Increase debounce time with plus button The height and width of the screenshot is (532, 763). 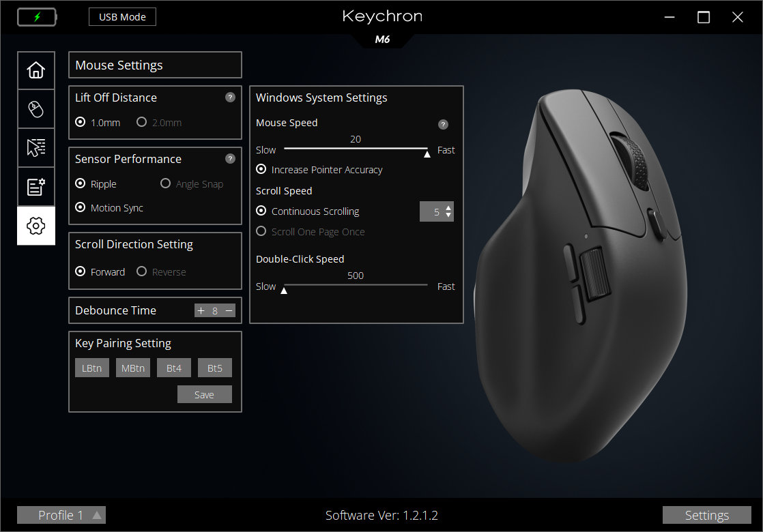(201, 311)
